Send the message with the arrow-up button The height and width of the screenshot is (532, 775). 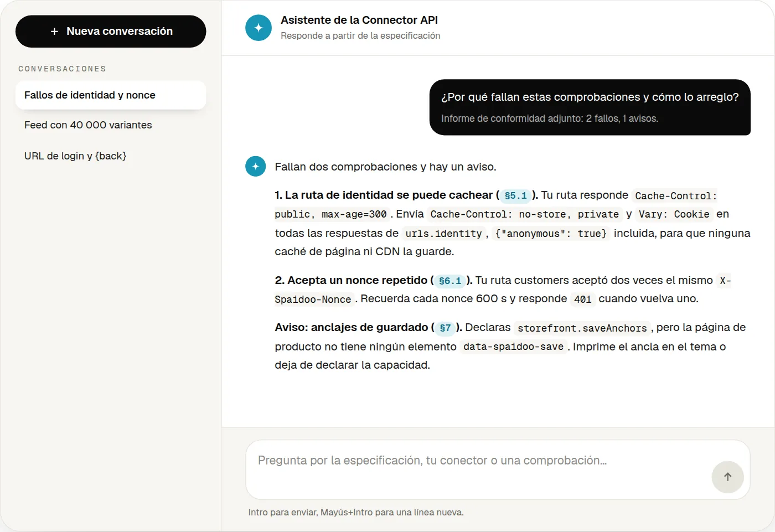tap(727, 477)
